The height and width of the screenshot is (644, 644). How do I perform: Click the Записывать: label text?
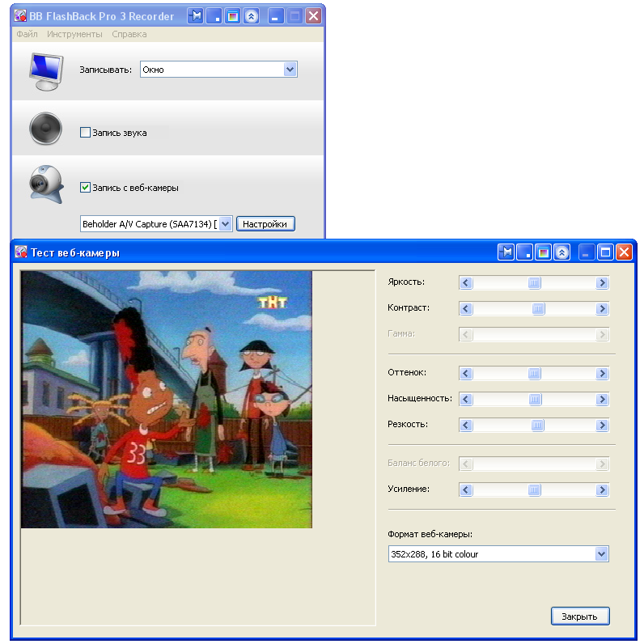105,70
